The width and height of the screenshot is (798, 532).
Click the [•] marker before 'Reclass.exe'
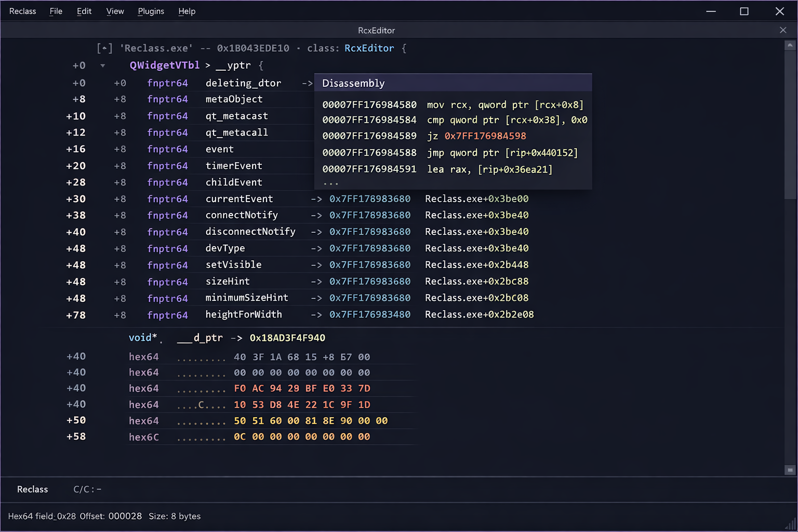104,48
